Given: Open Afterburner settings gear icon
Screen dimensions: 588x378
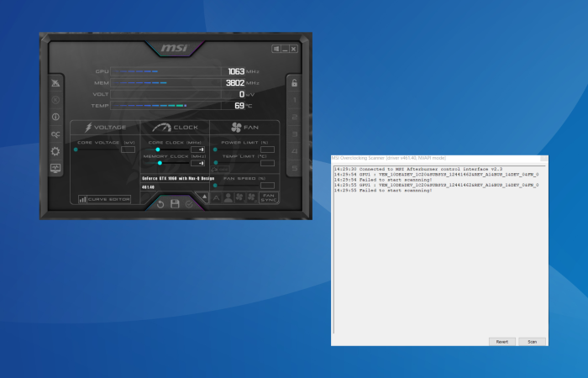Looking at the screenshot, I should [x=55, y=151].
